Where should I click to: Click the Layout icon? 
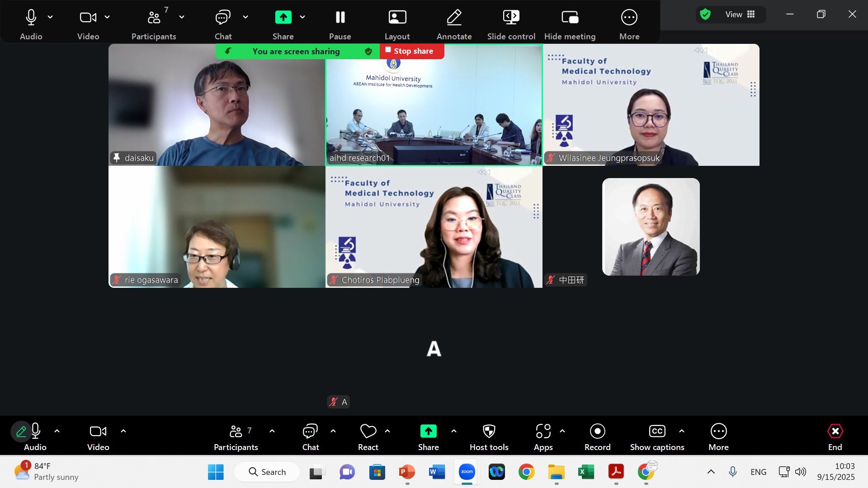(x=397, y=18)
